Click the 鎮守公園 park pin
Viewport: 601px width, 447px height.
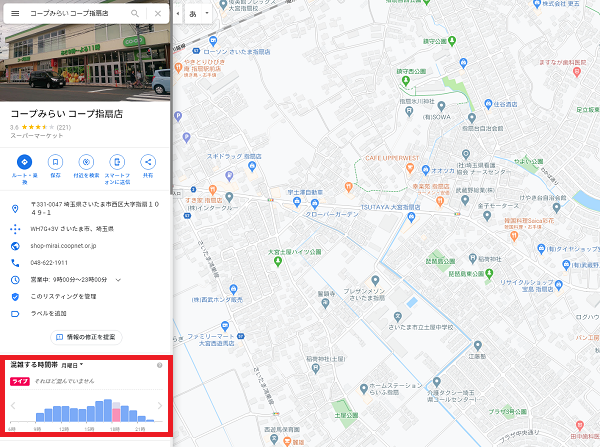(452, 41)
